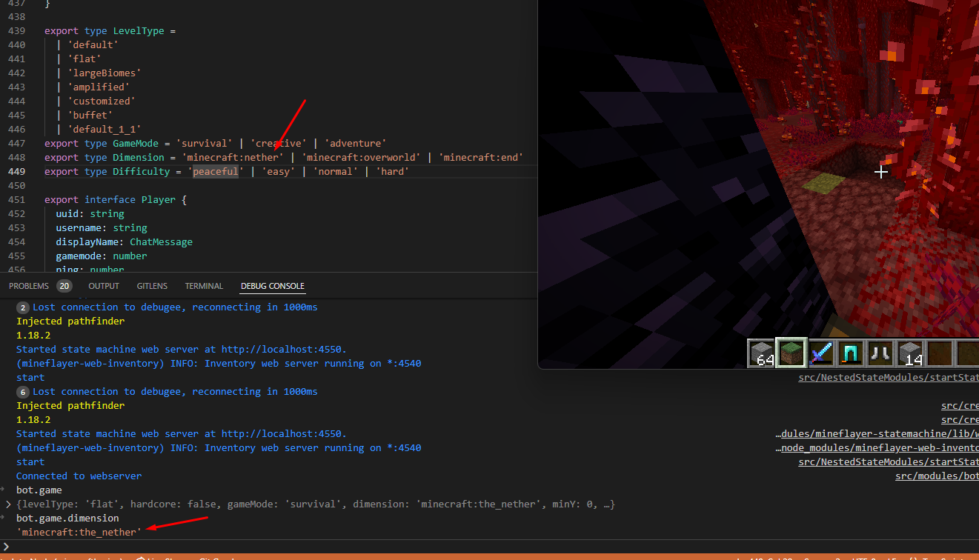Screen dimensions: 979x560
Task: Click 'minecraft:nether' in the Dimension type
Action: [233, 158]
